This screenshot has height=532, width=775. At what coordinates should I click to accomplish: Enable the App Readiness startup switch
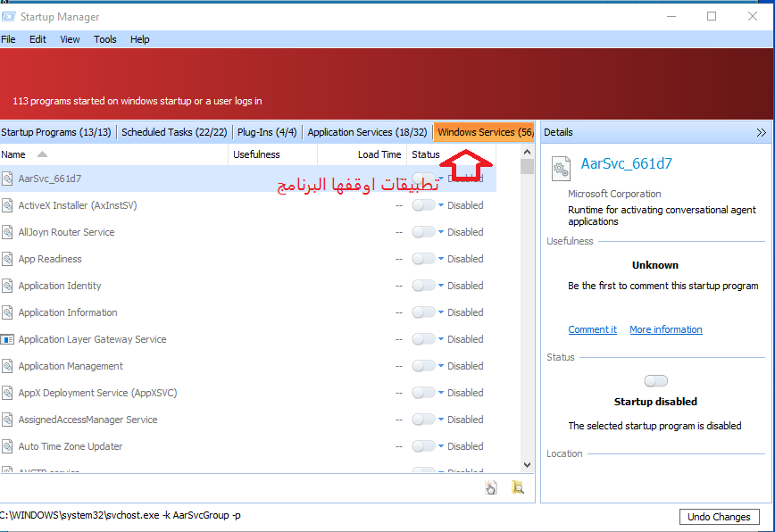(423, 258)
